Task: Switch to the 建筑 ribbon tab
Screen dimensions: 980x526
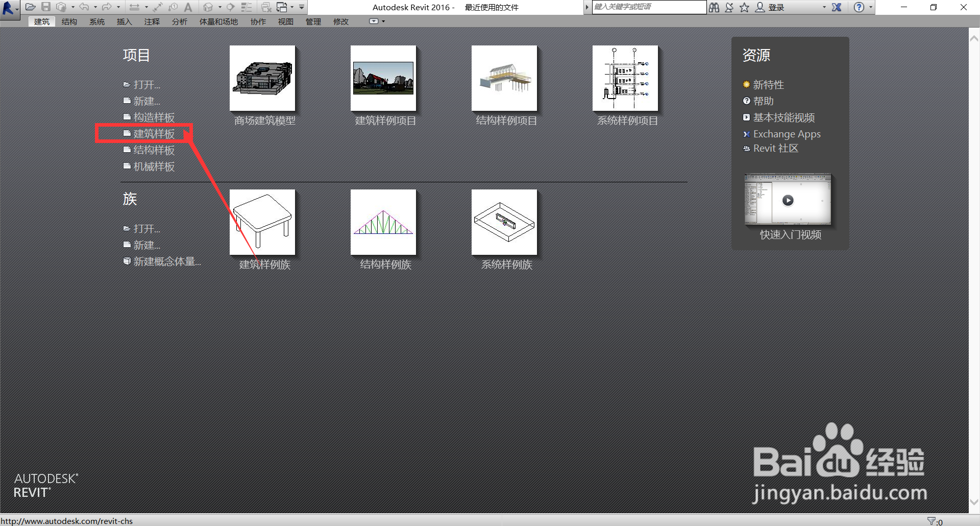Action: pos(42,21)
